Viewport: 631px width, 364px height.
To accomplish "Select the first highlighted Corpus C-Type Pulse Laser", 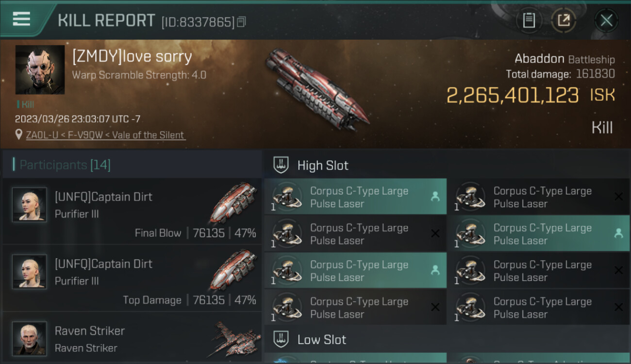I will (x=355, y=197).
